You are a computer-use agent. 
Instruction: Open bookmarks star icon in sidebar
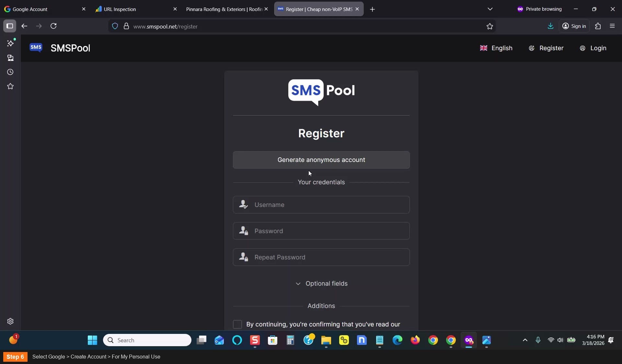coord(10,86)
